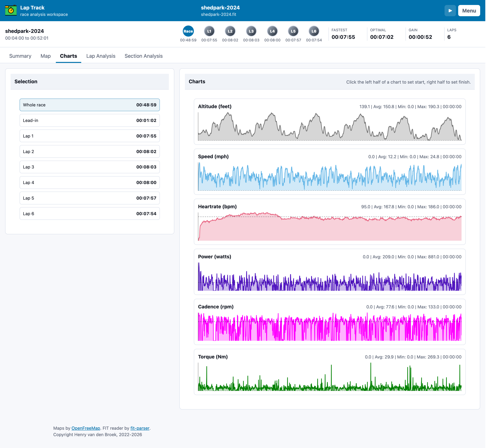502x448 pixels.
Task: Select the L1 lap badge
Action: (209, 31)
